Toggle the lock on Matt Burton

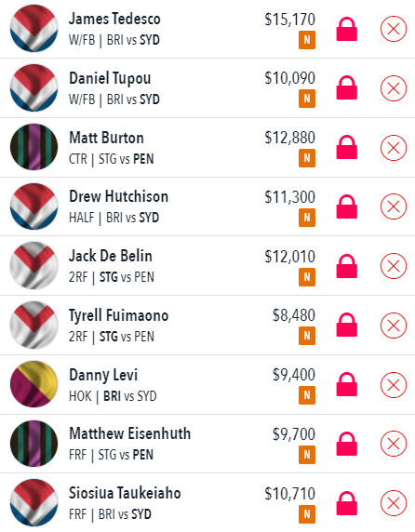[346, 147]
